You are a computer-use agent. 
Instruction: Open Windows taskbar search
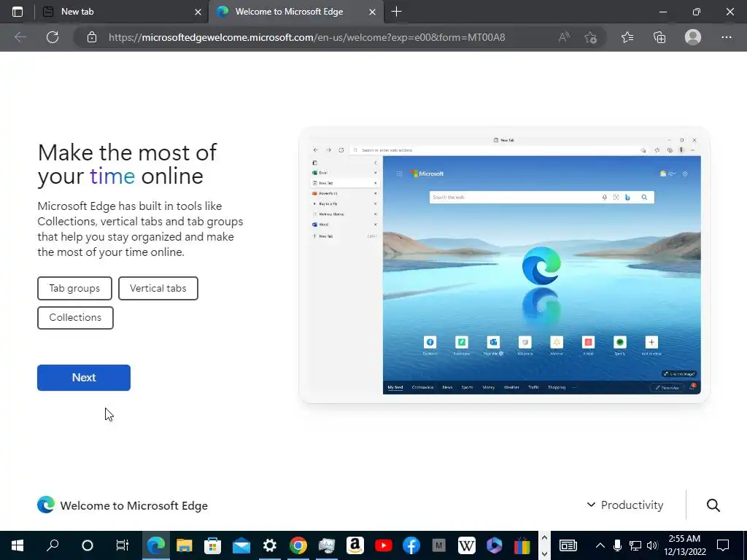(x=53, y=545)
